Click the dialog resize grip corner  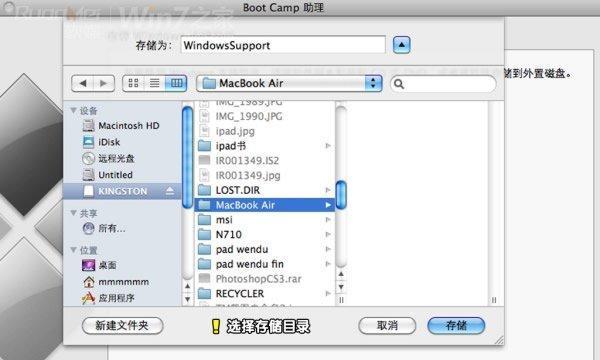(x=499, y=340)
